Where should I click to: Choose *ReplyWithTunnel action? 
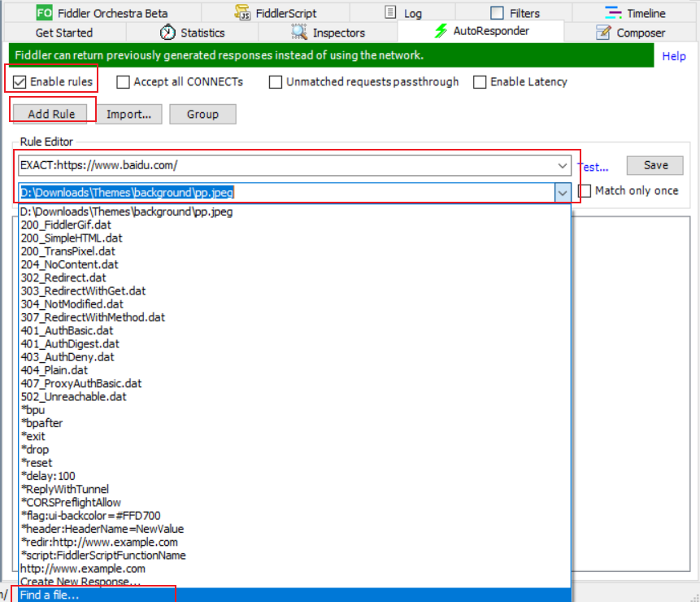pos(294,489)
